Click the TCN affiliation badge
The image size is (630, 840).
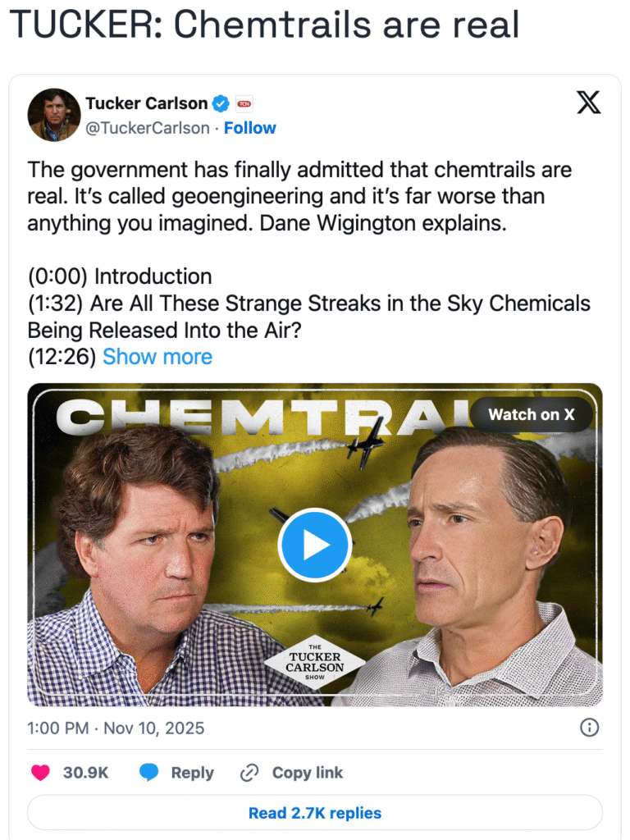244,103
